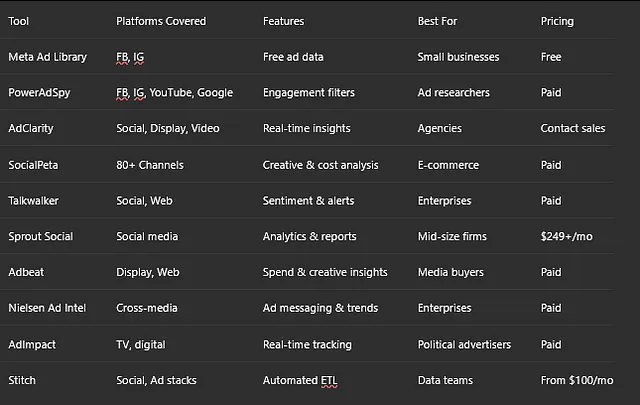Select the Display, Web cell

coord(148,272)
